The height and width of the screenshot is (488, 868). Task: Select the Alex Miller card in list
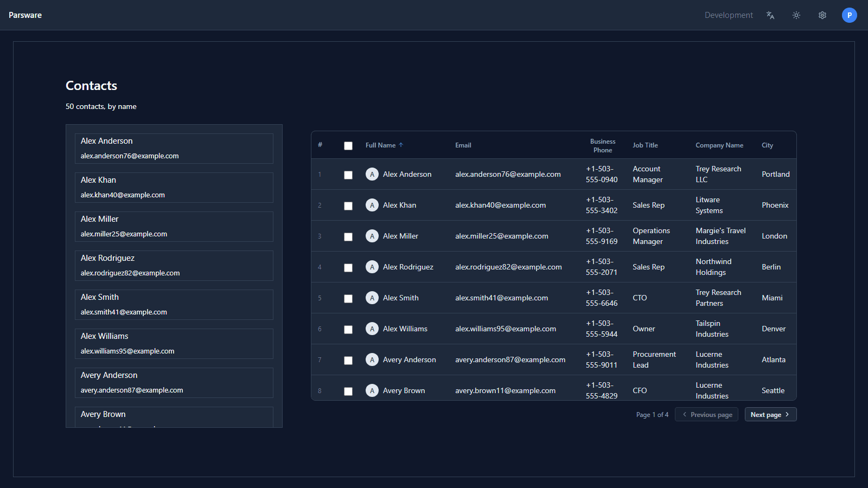click(x=174, y=227)
